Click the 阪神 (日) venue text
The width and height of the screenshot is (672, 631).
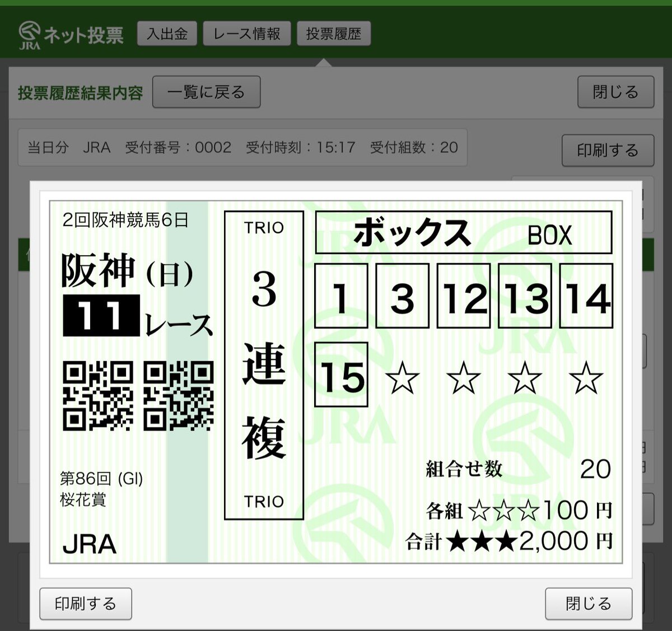coord(127,271)
